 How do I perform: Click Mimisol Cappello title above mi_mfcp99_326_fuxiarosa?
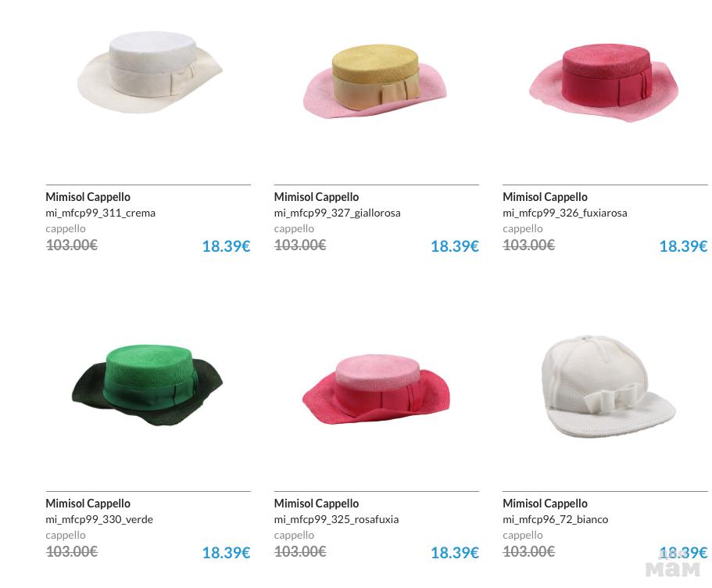point(545,197)
